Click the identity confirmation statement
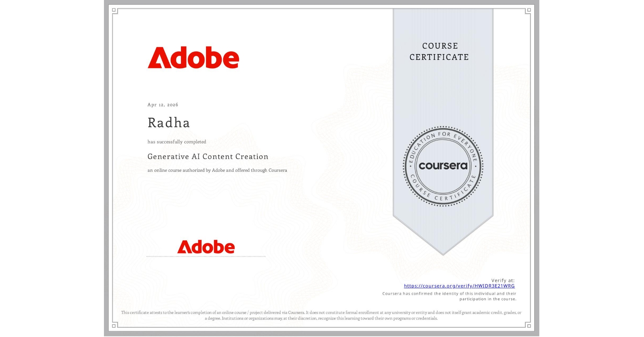The width and height of the screenshot is (644, 337). point(449,296)
